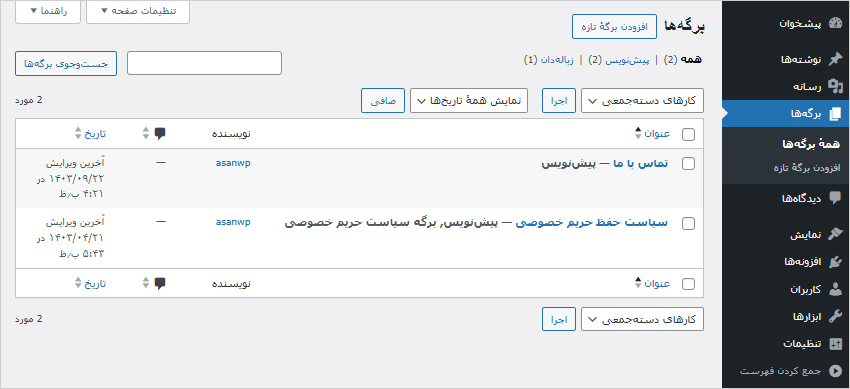Tick the select-all checkbox in table header
This screenshot has width=850, height=389.
(x=688, y=135)
